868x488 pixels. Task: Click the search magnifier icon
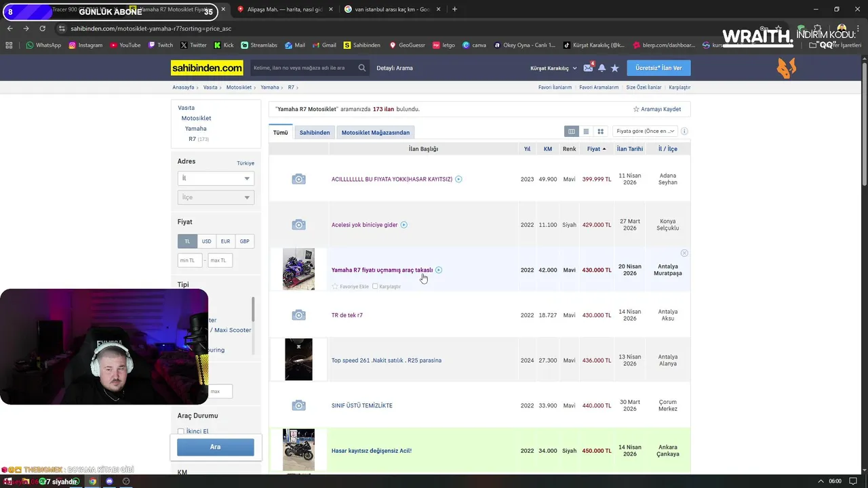(362, 68)
